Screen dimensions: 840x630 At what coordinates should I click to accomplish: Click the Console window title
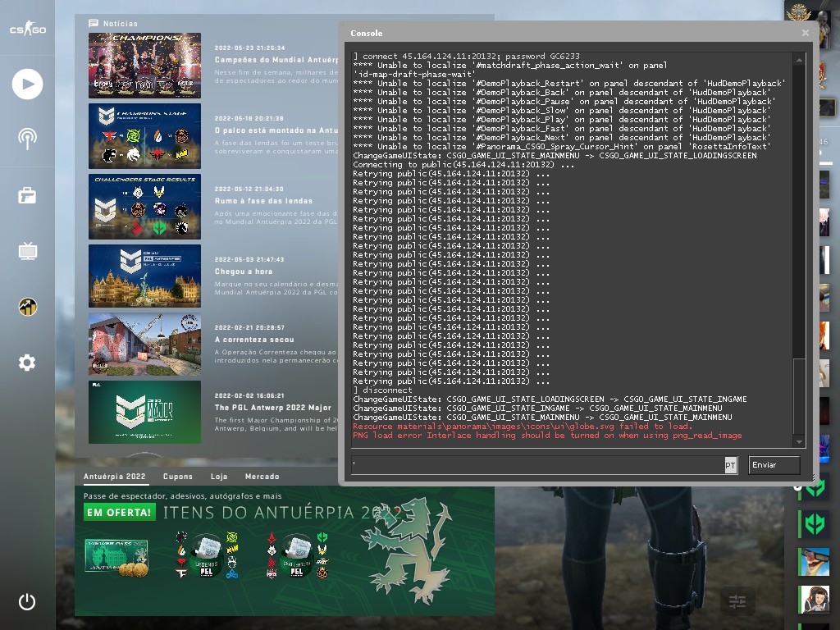(367, 33)
